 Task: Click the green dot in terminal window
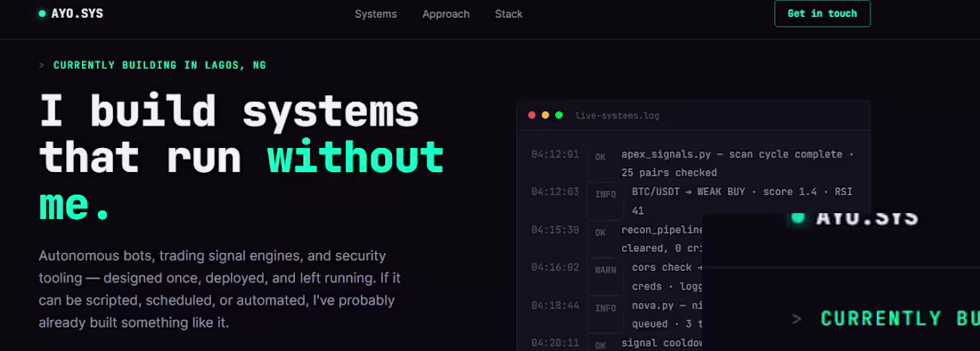pos(559,116)
